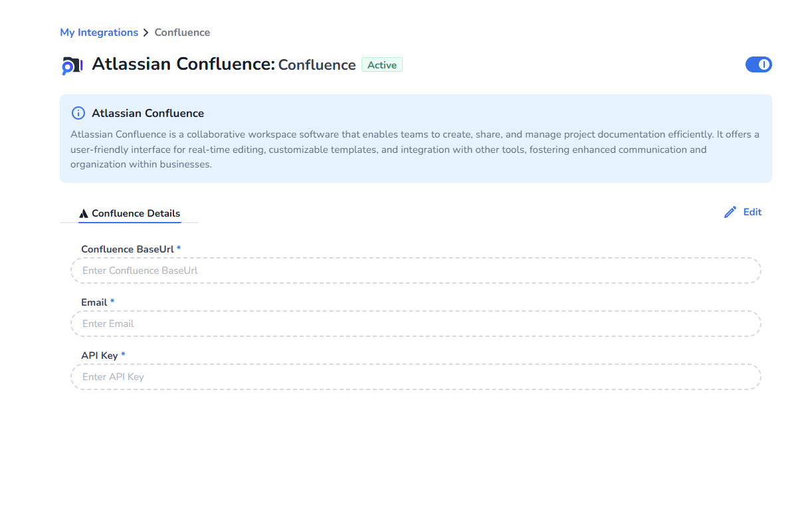Select the Enter API Key input field
This screenshot has width=812, height=523.
pos(415,377)
